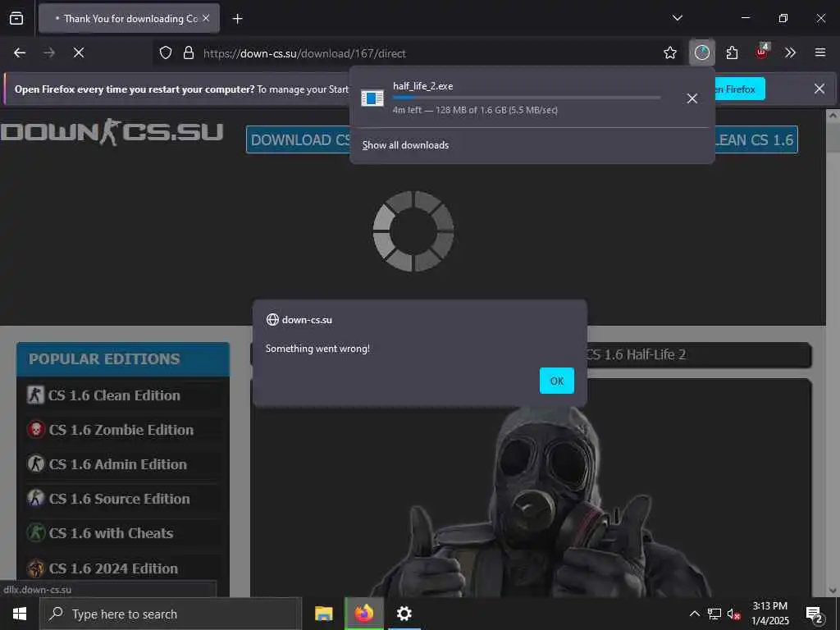840x630 pixels.
Task: Open the List all tabs dropdown chevron
Action: 677,18
